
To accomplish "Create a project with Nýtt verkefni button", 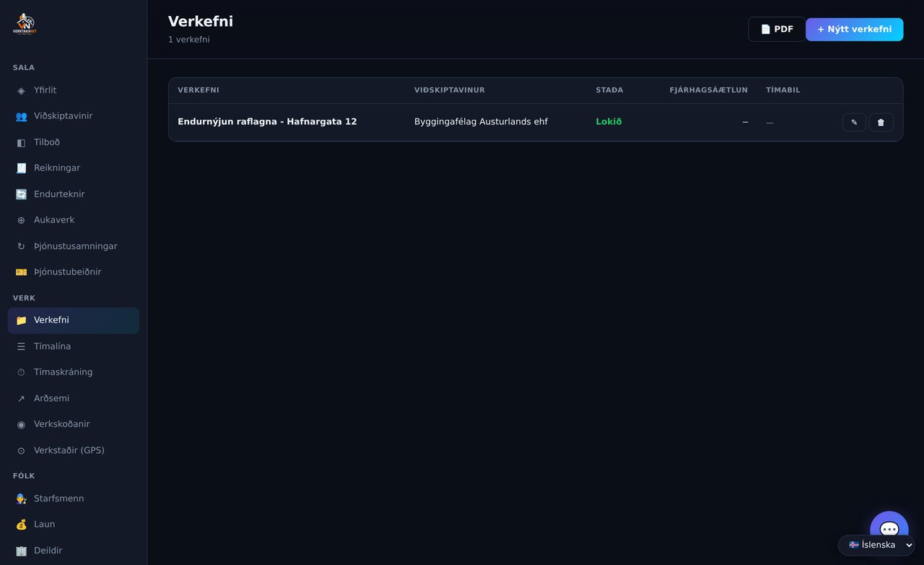I will 855,30.
